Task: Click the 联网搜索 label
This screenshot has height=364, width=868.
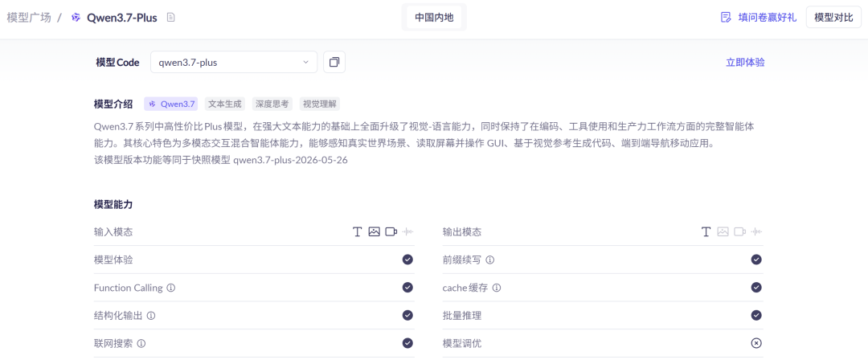Action: 113,344
